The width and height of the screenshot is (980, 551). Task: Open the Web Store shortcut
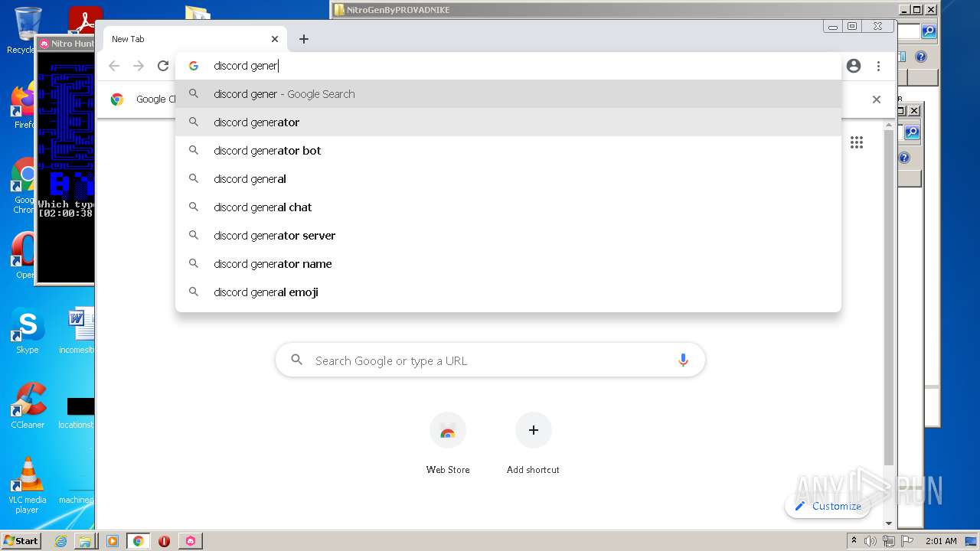coord(448,442)
